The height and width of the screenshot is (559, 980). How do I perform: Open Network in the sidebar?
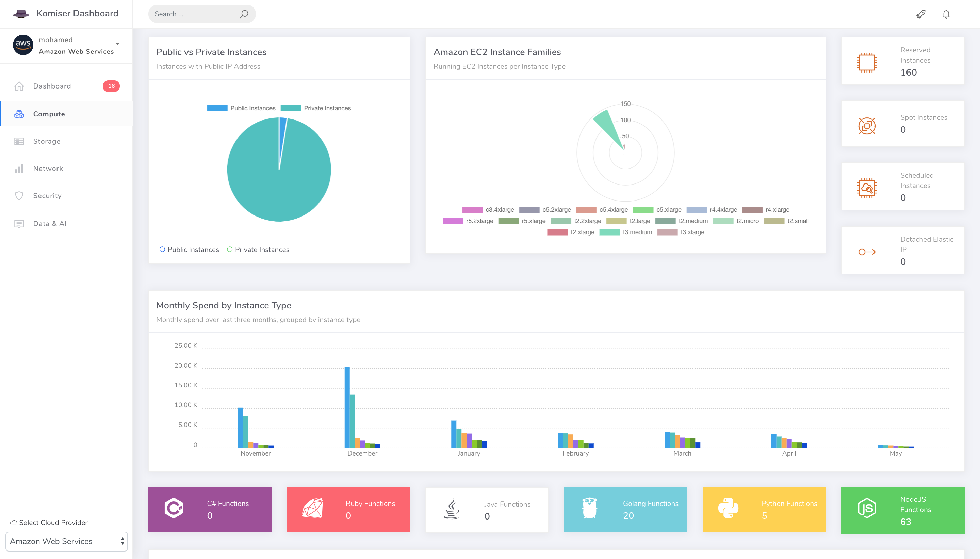48,169
